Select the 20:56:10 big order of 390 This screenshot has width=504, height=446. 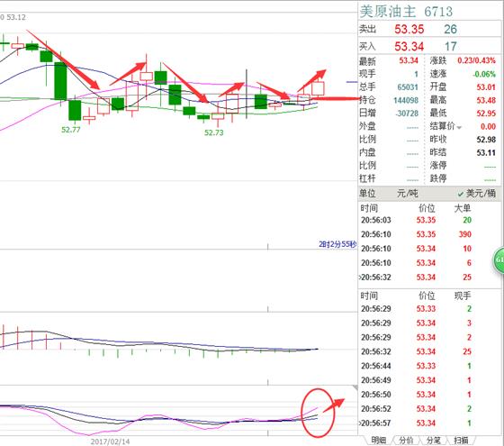(416, 234)
